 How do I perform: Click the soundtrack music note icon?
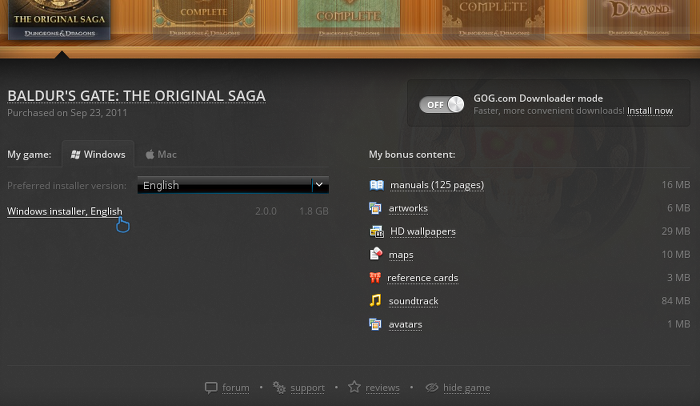click(375, 301)
